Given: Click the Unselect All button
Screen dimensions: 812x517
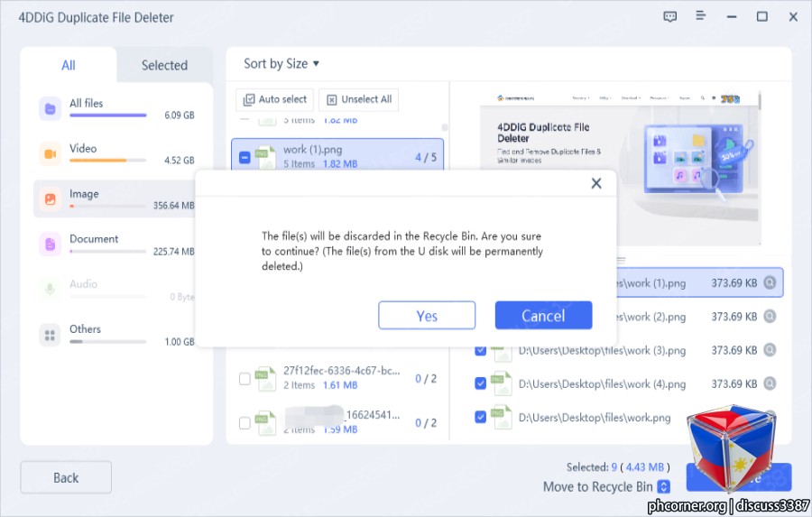Looking at the screenshot, I should pyautogui.click(x=359, y=99).
